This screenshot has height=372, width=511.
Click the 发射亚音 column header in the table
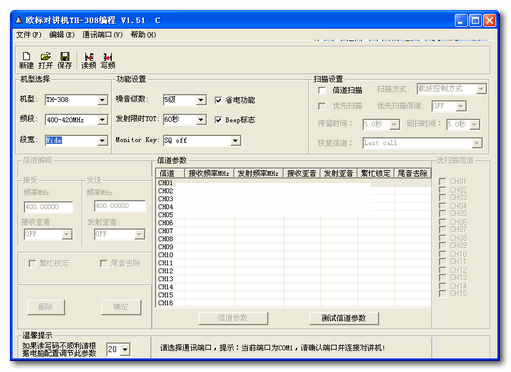click(339, 173)
